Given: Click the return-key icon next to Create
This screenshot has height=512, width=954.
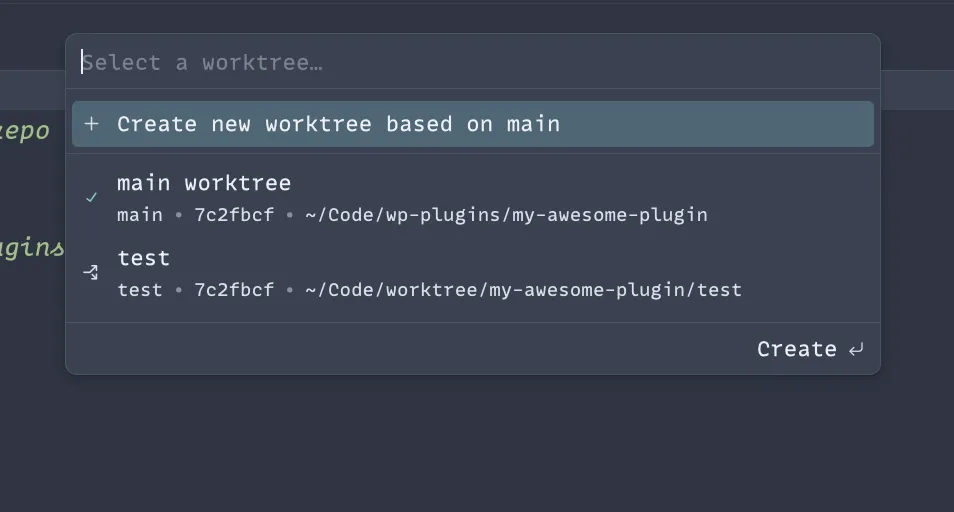Looking at the screenshot, I should point(856,350).
